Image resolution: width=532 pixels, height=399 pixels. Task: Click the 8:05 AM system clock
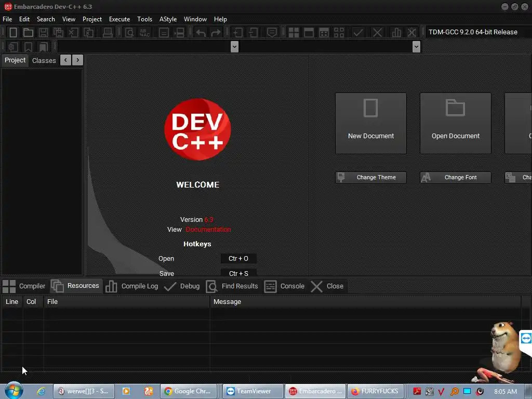[505, 392]
